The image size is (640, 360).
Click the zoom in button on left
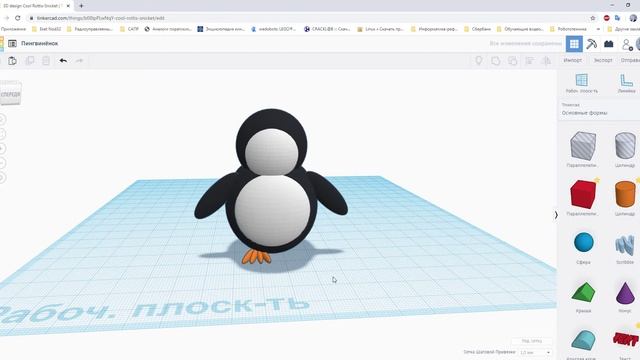[x=2, y=149]
